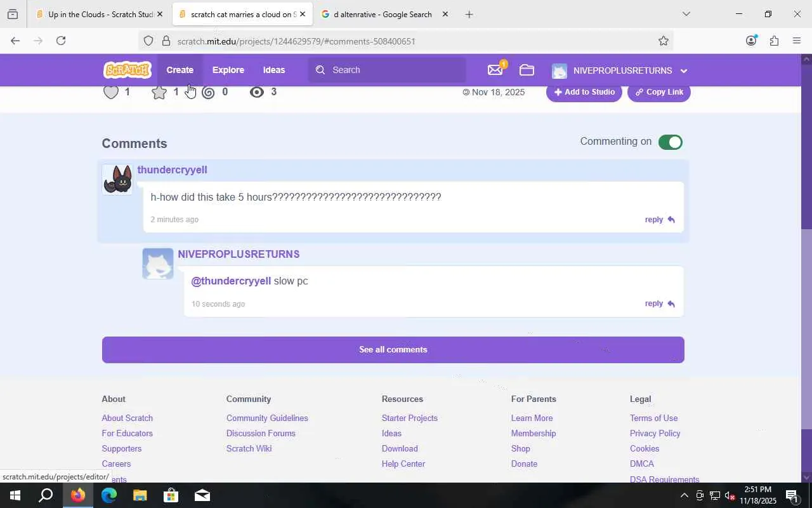Reload the page with refresh icon
812x508 pixels.
coord(61,41)
